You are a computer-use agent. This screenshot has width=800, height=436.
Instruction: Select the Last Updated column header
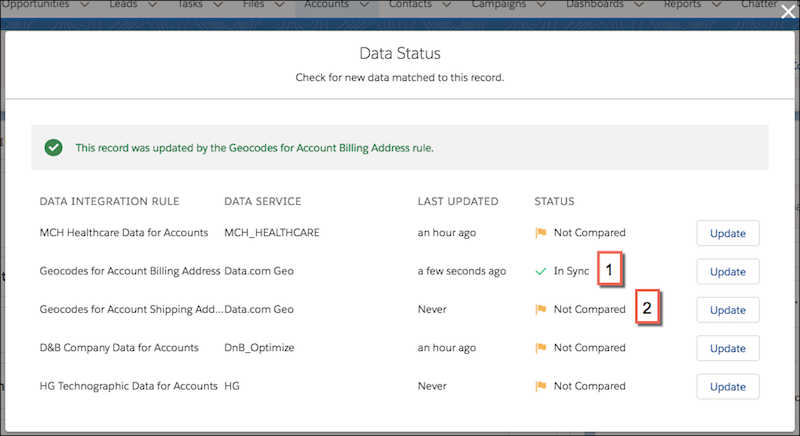(x=458, y=201)
